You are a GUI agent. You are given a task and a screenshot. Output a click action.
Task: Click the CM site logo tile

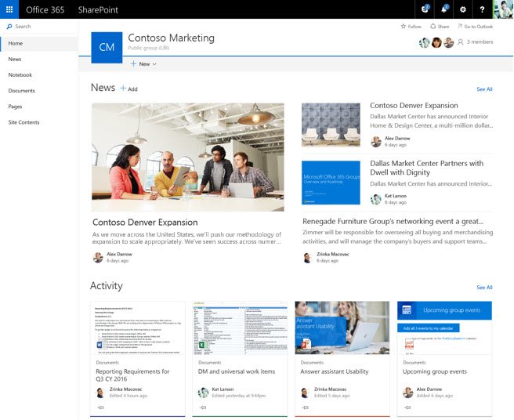[107, 47]
